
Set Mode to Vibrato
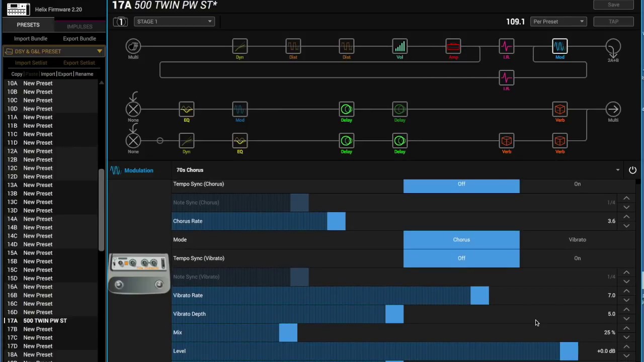(x=578, y=240)
